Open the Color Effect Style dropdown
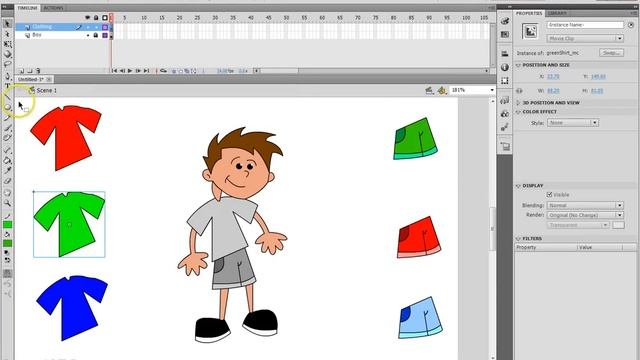The height and width of the screenshot is (360, 640). click(x=573, y=122)
